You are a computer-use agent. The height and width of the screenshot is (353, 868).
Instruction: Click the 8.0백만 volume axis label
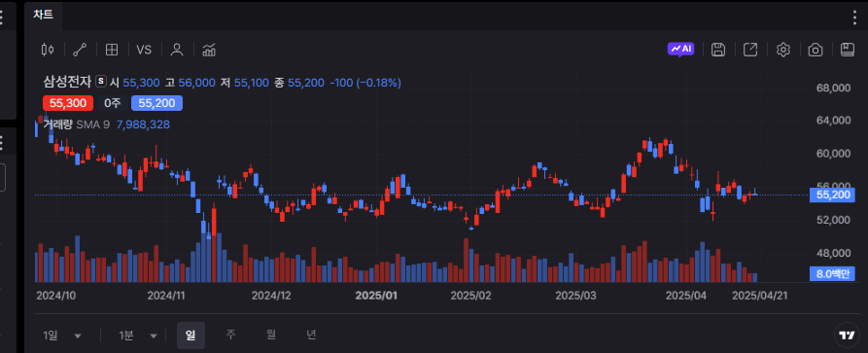832,274
